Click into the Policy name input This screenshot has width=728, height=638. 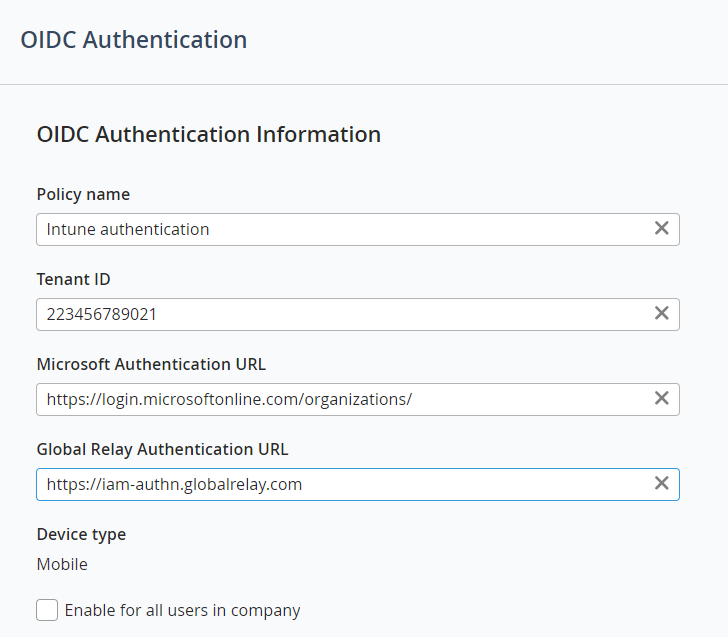pos(358,229)
